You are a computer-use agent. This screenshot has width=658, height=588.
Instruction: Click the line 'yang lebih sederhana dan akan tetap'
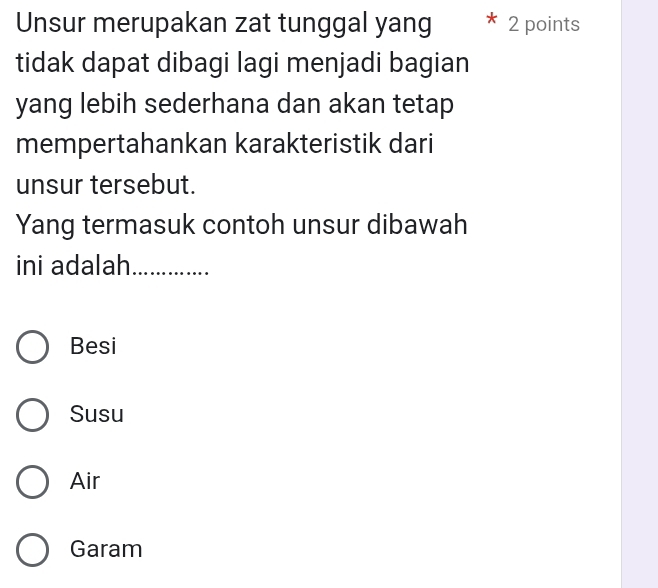click(x=235, y=104)
